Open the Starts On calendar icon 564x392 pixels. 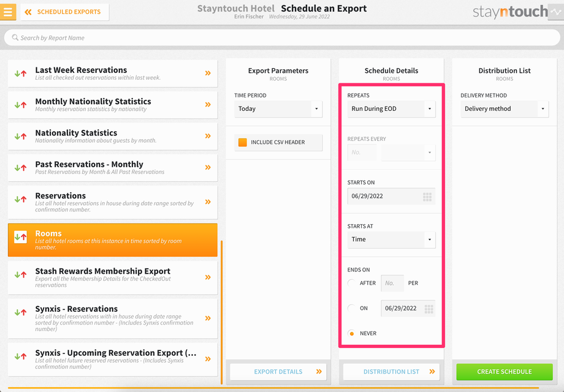(x=427, y=197)
